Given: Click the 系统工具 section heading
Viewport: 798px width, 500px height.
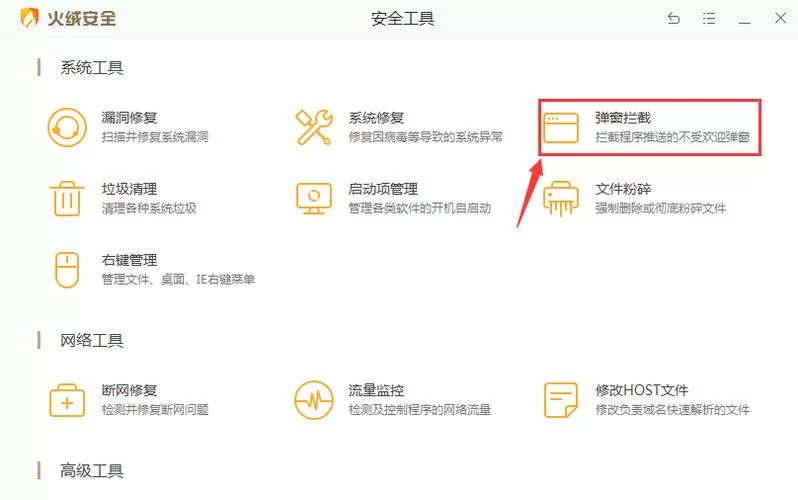Looking at the screenshot, I should [x=92, y=68].
